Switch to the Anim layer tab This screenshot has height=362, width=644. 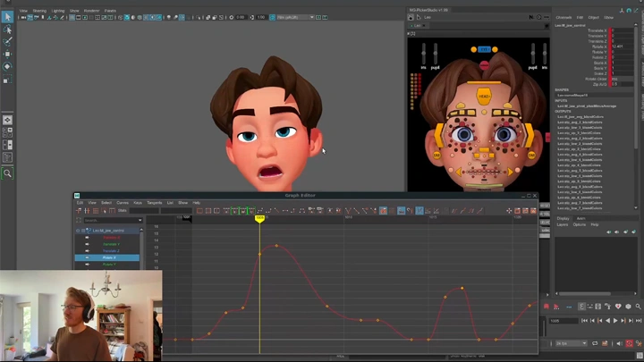click(580, 218)
